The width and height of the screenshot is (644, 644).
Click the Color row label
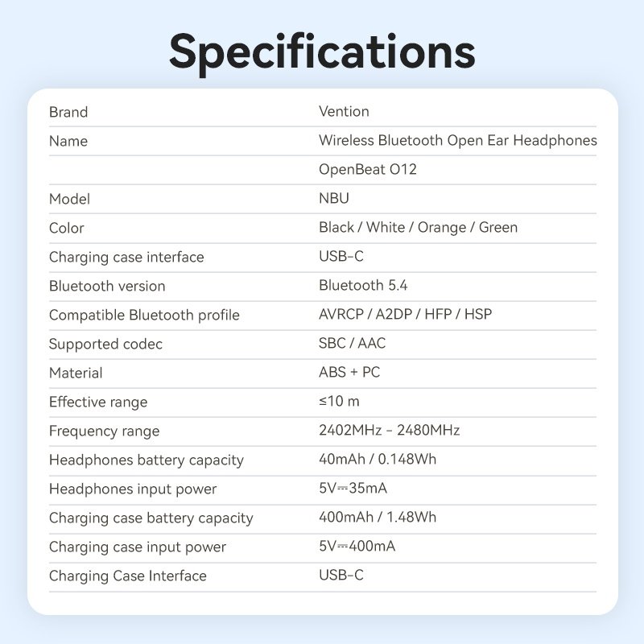point(67,228)
